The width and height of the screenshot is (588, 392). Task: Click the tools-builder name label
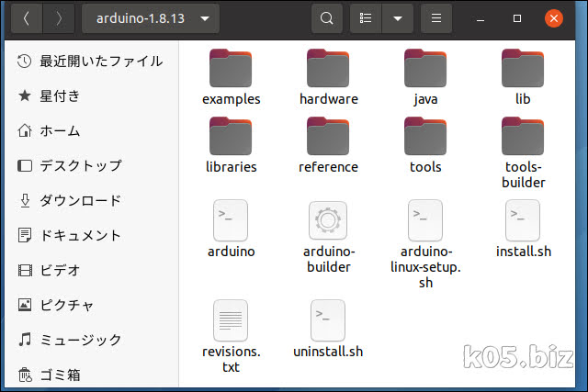[x=523, y=174]
